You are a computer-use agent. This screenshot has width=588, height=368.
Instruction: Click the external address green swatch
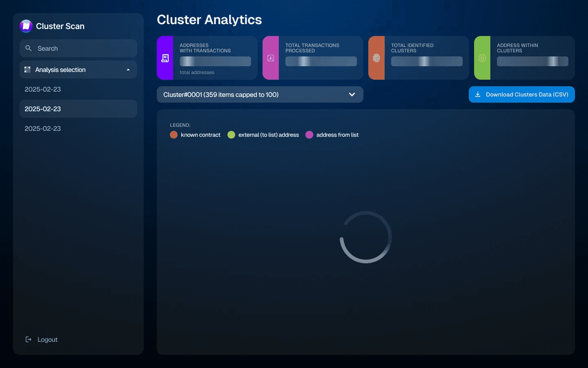pyautogui.click(x=231, y=135)
